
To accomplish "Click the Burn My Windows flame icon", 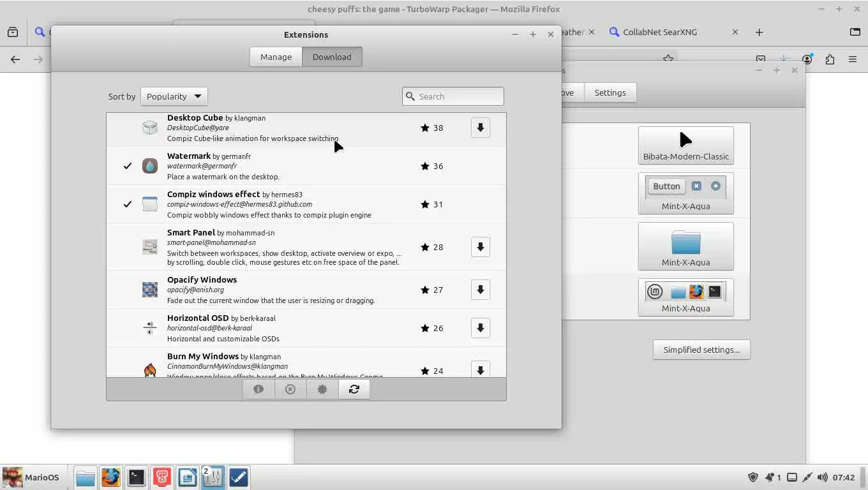I will click(150, 369).
